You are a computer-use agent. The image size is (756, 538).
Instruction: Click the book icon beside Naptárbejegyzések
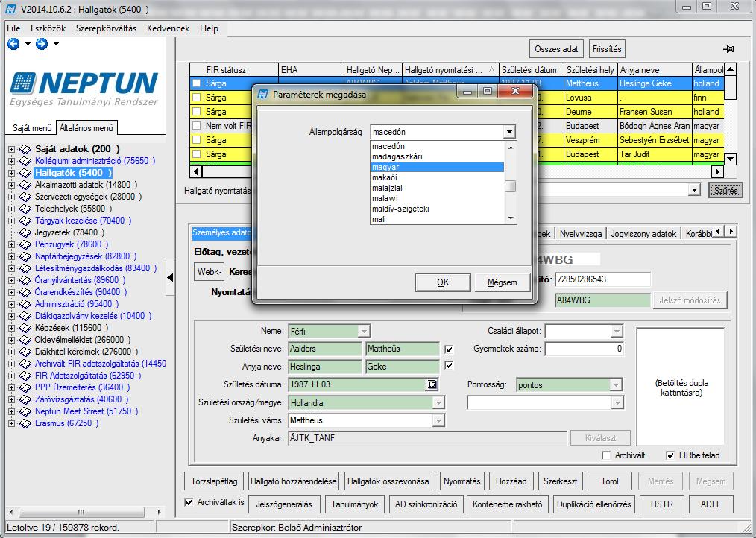pyautogui.click(x=25, y=256)
